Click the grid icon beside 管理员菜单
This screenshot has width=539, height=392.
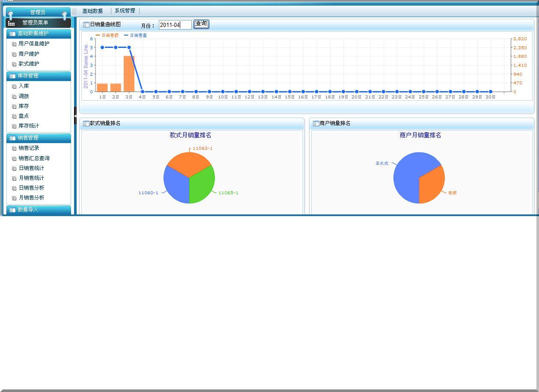[x=12, y=23]
